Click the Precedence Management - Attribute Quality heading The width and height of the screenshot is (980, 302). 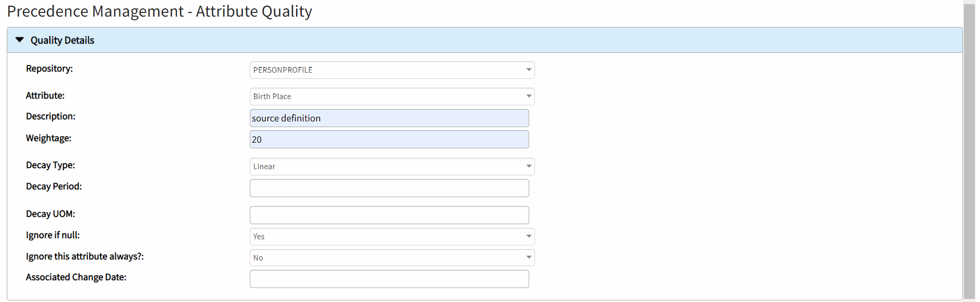(159, 11)
